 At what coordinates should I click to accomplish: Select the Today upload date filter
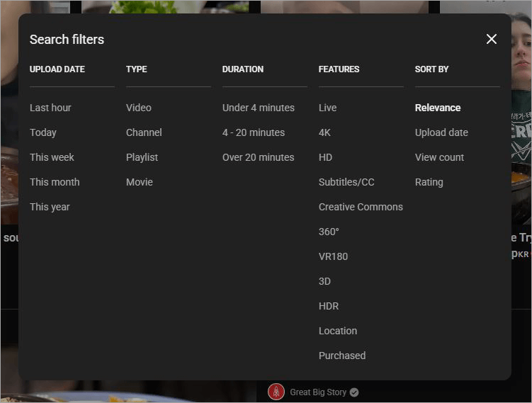point(43,132)
